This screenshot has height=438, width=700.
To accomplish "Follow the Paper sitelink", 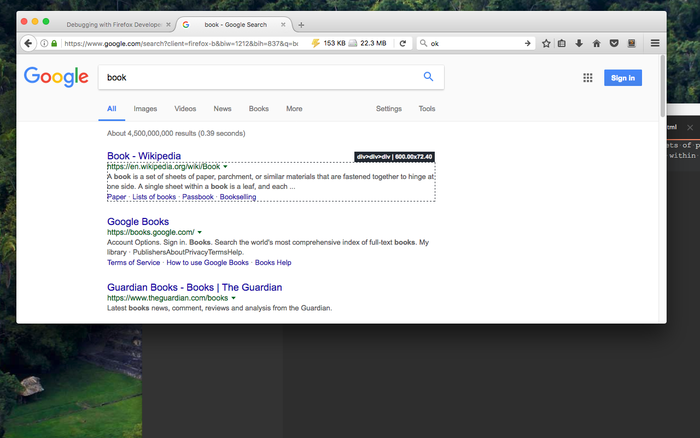I will pyautogui.click(x=117, y=197).
